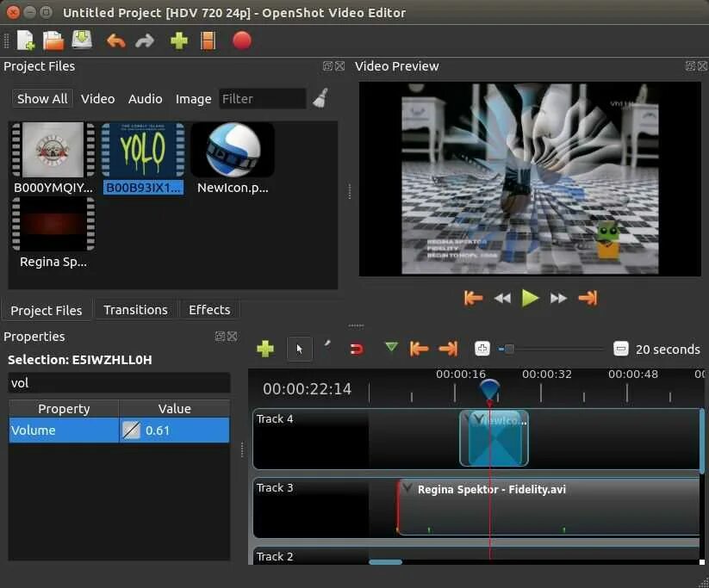
Task: Collapse the Video Preview panel header arrow
Action: tap(689, 65)
